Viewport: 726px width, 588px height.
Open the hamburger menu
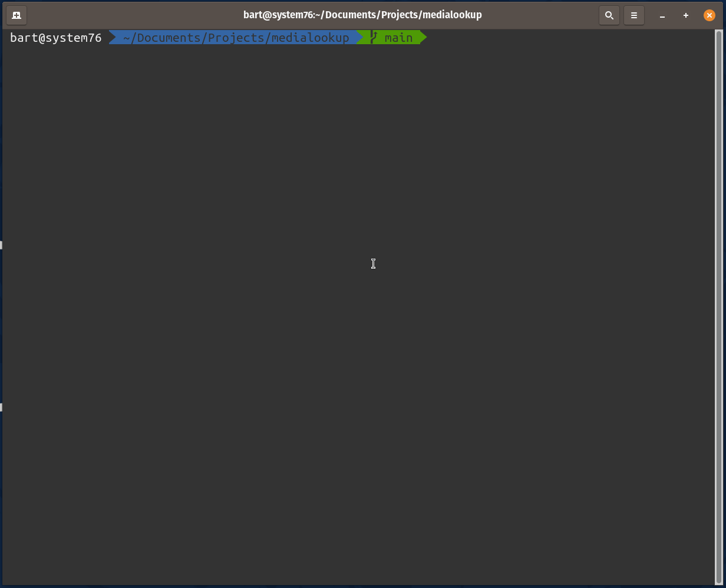coord(634,15)
